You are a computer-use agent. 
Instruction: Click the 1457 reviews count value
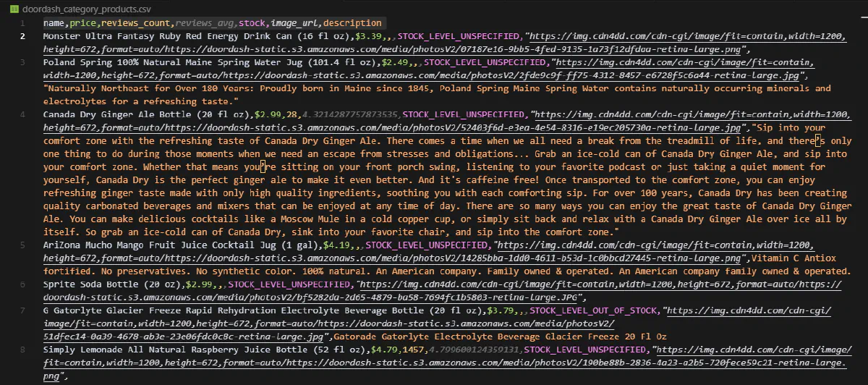click(417, 350)
